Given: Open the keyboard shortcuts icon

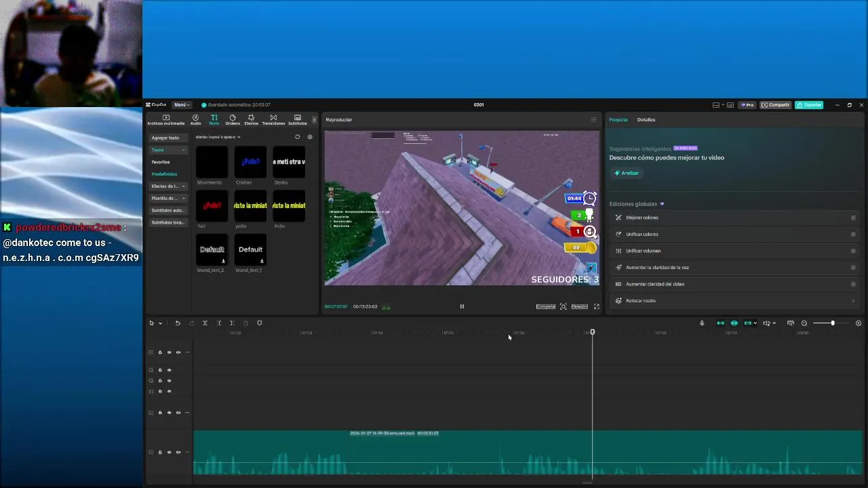Looking at the screenshot, I should point(730,105).
